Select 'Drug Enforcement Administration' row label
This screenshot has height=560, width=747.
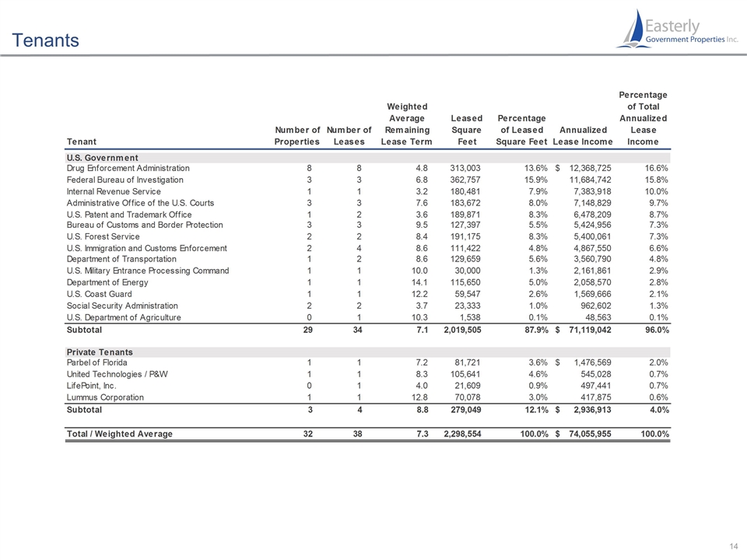(x=128, y=168)
